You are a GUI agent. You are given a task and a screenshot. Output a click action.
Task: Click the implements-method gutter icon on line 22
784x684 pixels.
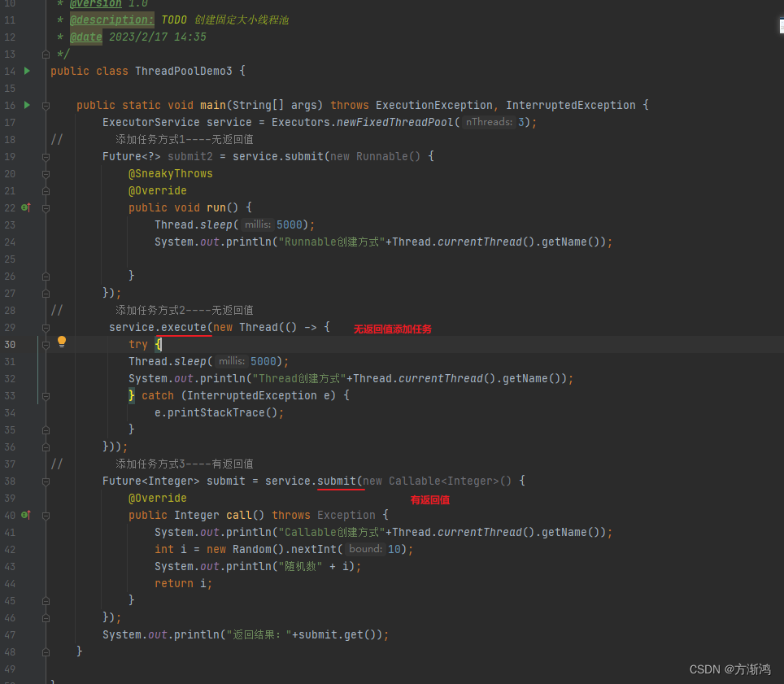[x=26, y=207]
